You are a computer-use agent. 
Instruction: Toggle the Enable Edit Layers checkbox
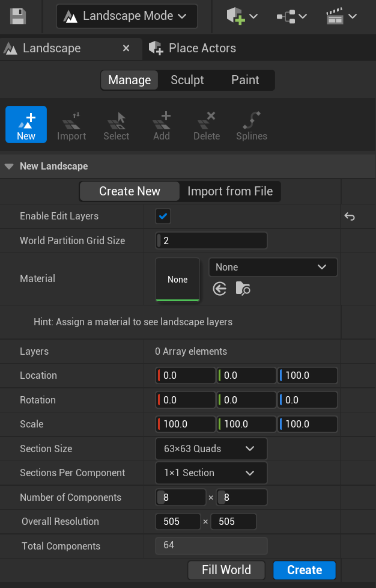click(163, 216)
